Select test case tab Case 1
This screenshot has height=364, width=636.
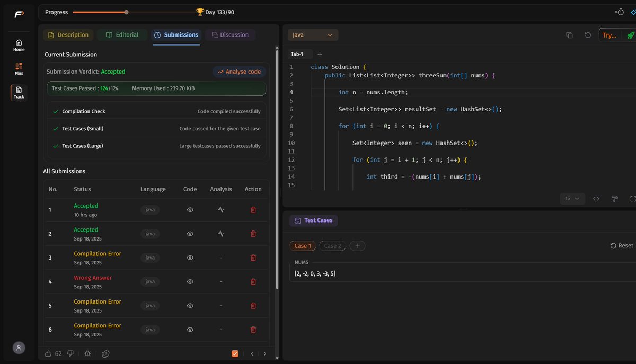tap(303, 246)
